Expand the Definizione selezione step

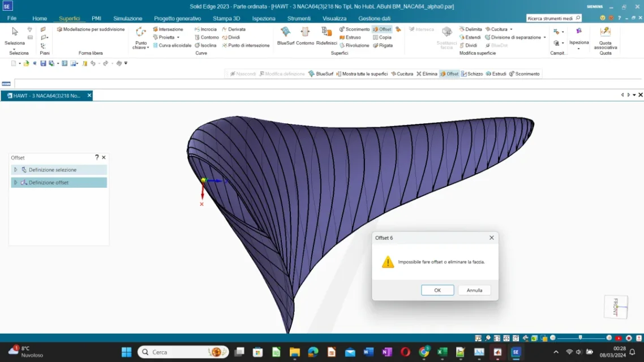point(16,170)
